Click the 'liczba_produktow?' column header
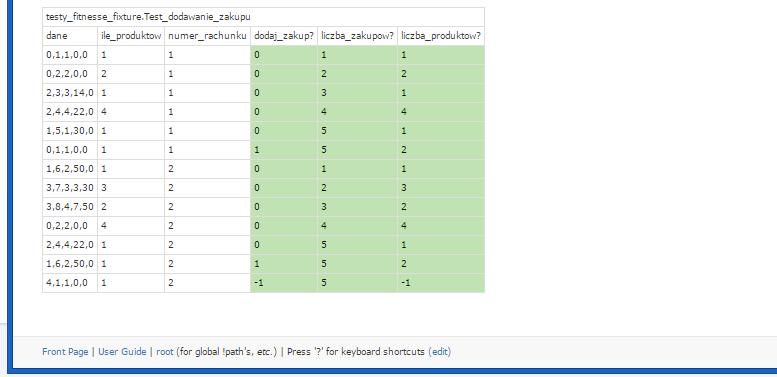The image size is (777, 377). pos(441,36)
